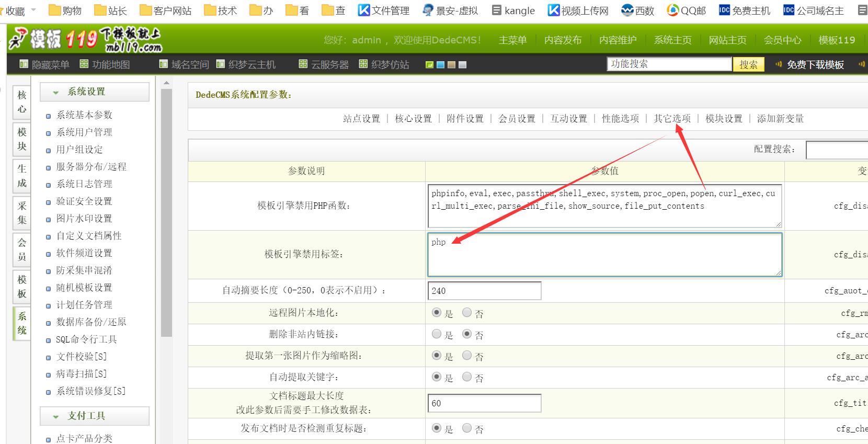Open the 查 bookmark folder icon
The height and width of the screenshot is (444, 868).
click(x=328, y=10)
